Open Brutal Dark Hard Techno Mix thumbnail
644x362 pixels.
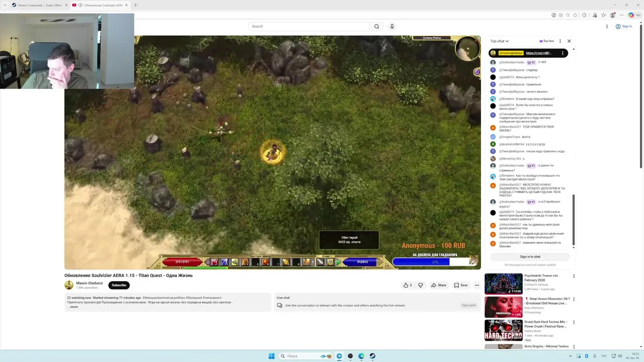[503, 331]
